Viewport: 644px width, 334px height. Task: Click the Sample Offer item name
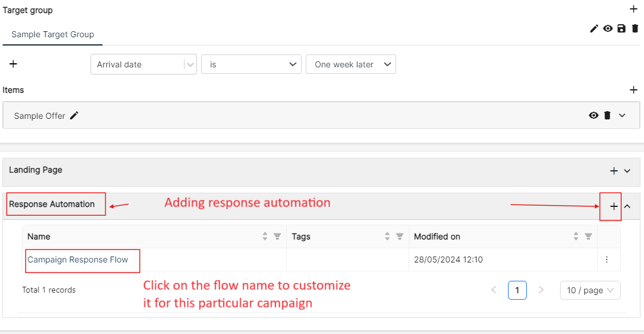point(40,116)
